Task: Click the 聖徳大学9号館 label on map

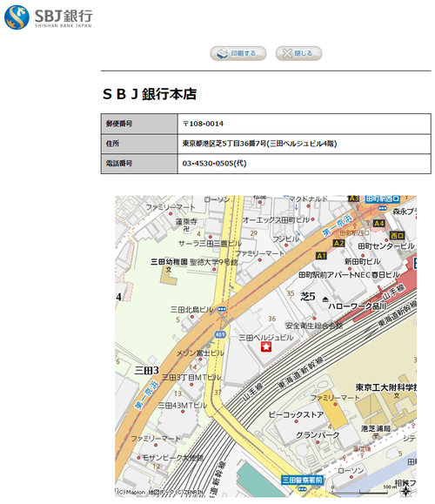Action: 214,262
